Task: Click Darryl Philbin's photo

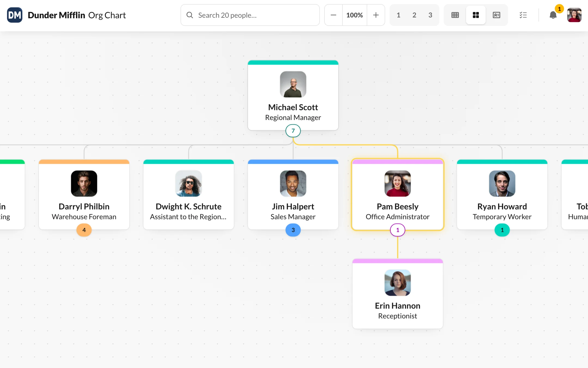Action: 84,184
